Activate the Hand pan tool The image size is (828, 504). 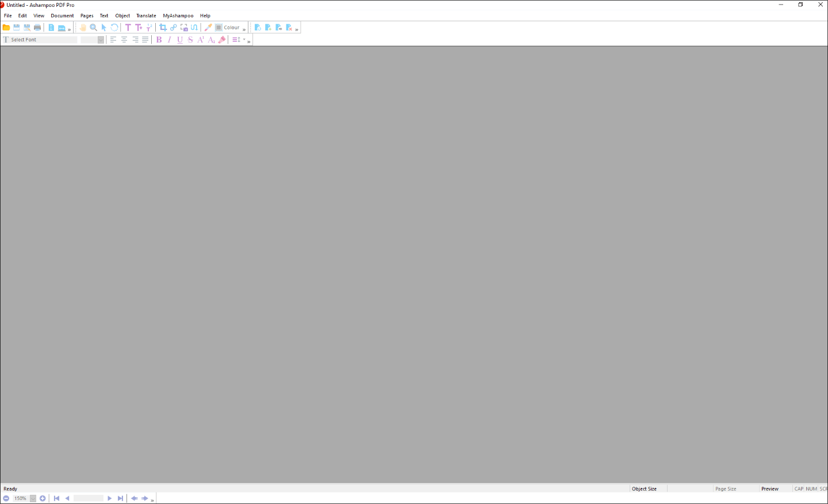pos(83,28)
